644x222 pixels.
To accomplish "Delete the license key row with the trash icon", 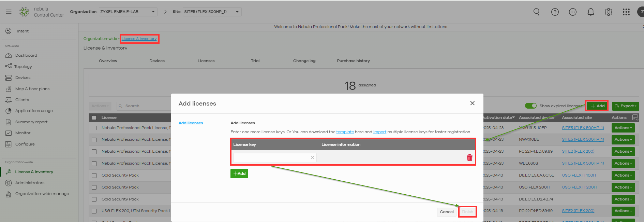I will pyautogui.click(x=469, y=157).
